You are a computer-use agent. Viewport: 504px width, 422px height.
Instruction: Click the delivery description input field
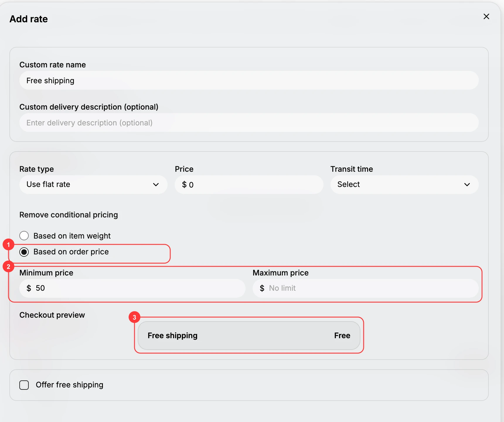pos(249,123)
